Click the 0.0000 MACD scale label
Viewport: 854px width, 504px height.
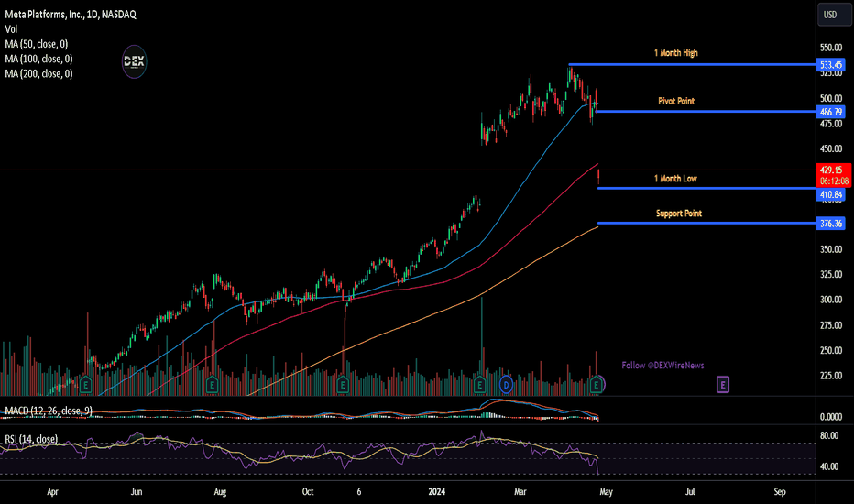tap(831, 417)
